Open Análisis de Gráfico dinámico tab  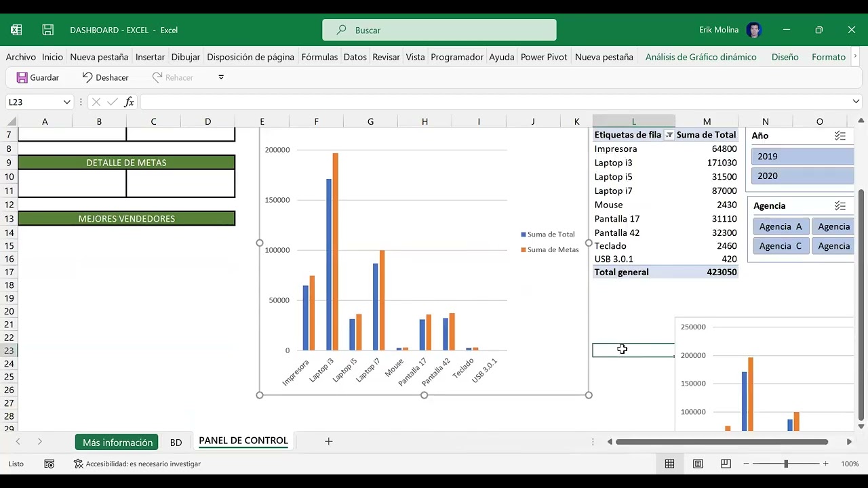click(701, 57)
